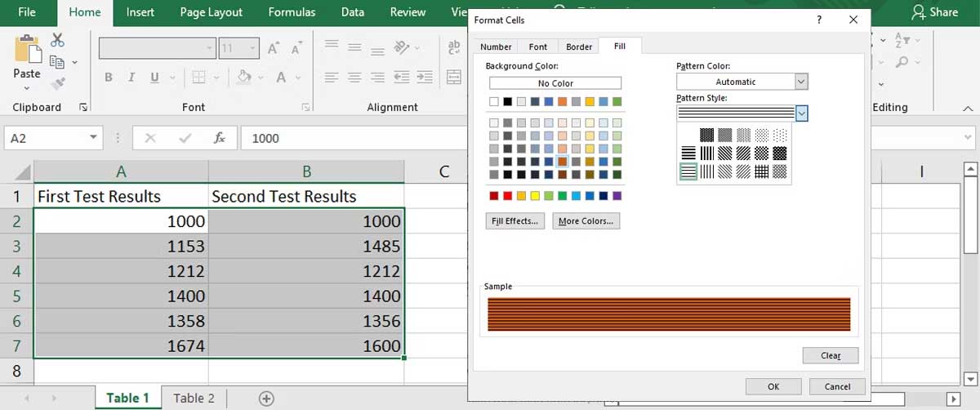The width and height of the screenshot is (980, 410).
Task: Click the Align Left icon
Action: (x=331, y=78)
